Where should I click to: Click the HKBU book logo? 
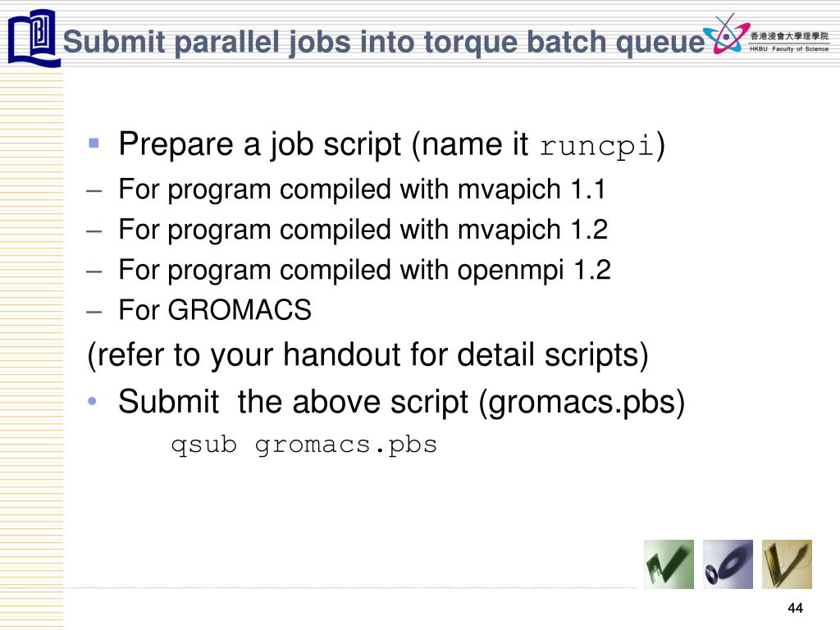[x=34, y=38]
